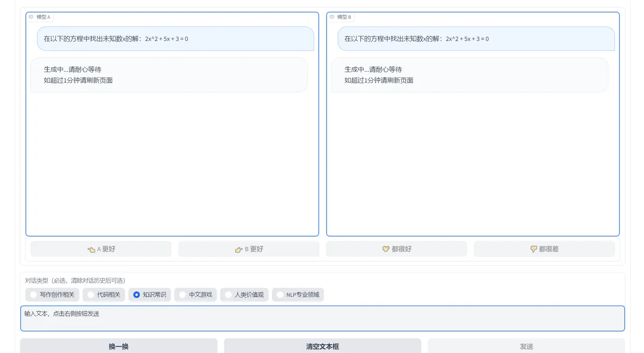Click the 对话类型 section label
Image resolution: width=644 pixels, height=353 pixels.
[x=75, y=280]
